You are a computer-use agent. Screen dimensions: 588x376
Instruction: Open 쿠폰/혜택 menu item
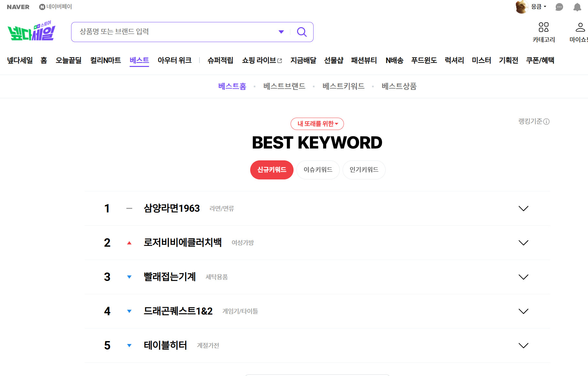pos(540,60)
